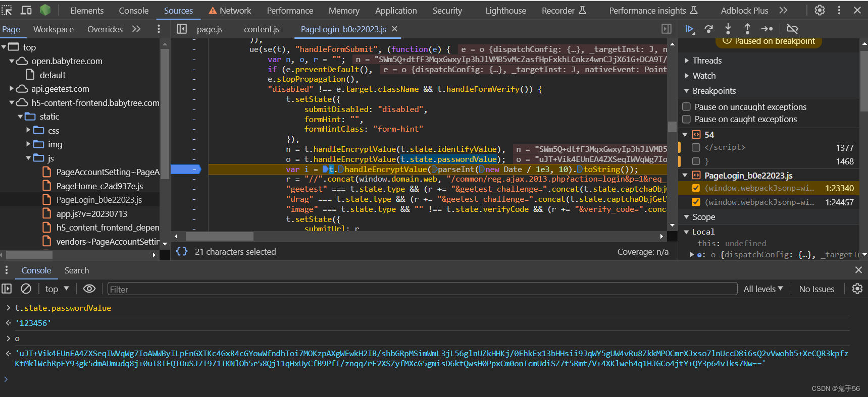
Task: Enable Pause on caught exceptions
Action: point(687,119)
